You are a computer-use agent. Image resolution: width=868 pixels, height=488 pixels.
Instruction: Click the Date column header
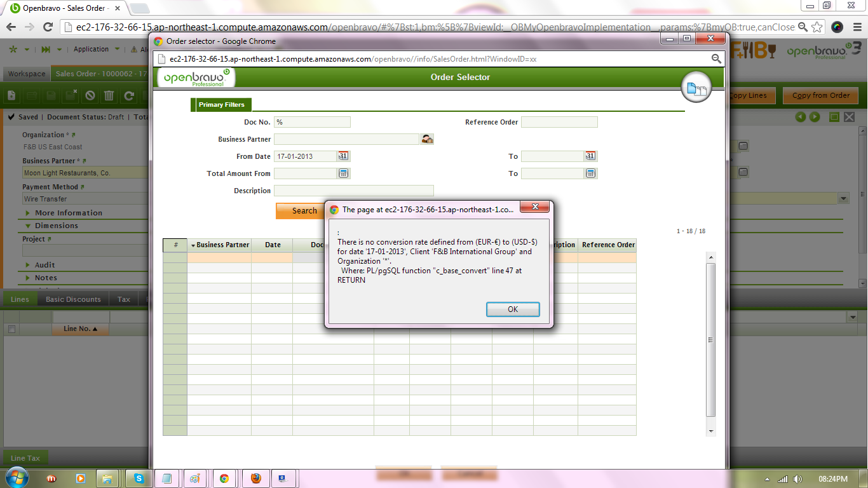[x=273, y=245]
